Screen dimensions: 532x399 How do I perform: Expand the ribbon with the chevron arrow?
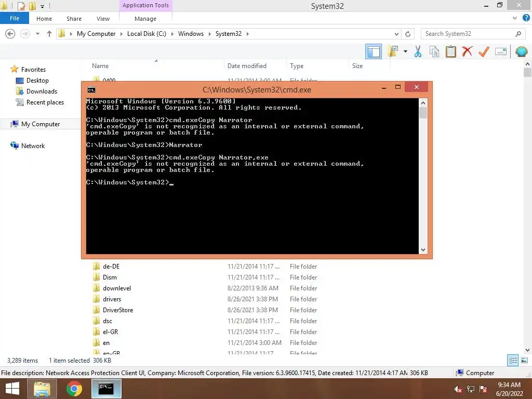515,18
